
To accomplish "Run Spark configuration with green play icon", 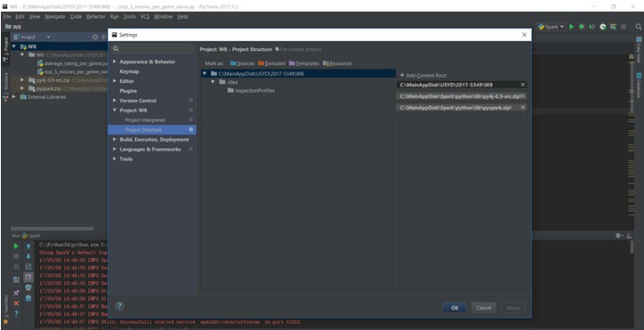I will click(572, 27).
